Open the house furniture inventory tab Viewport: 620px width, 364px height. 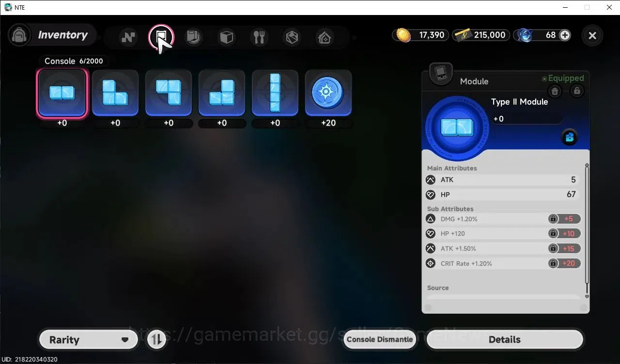325,37
